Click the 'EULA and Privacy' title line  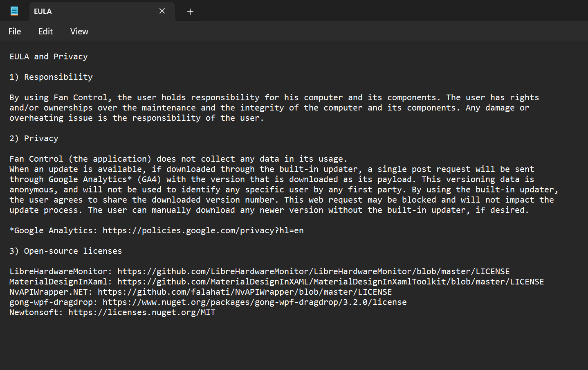click(x=49, y=56)
